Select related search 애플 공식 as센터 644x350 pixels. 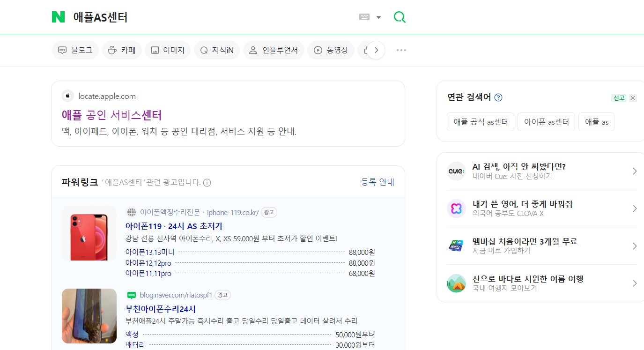click(x=481, y=122)
